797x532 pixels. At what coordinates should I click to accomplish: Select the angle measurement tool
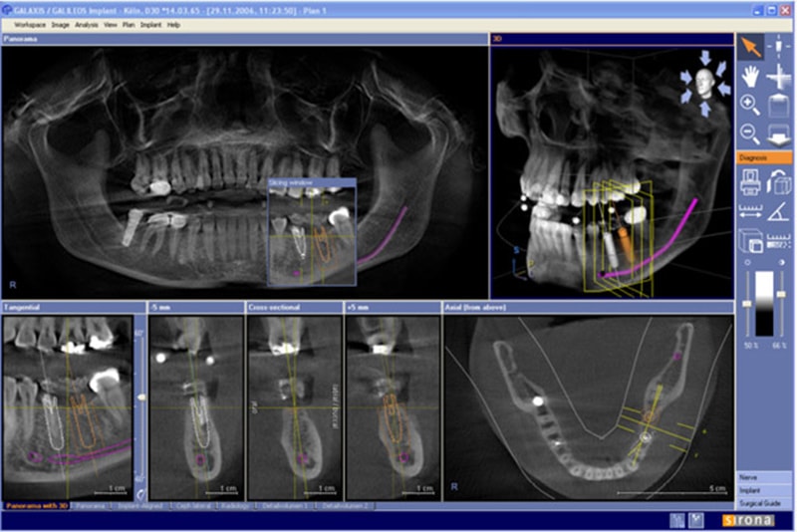pyautogui.click(x=779, y=210)
